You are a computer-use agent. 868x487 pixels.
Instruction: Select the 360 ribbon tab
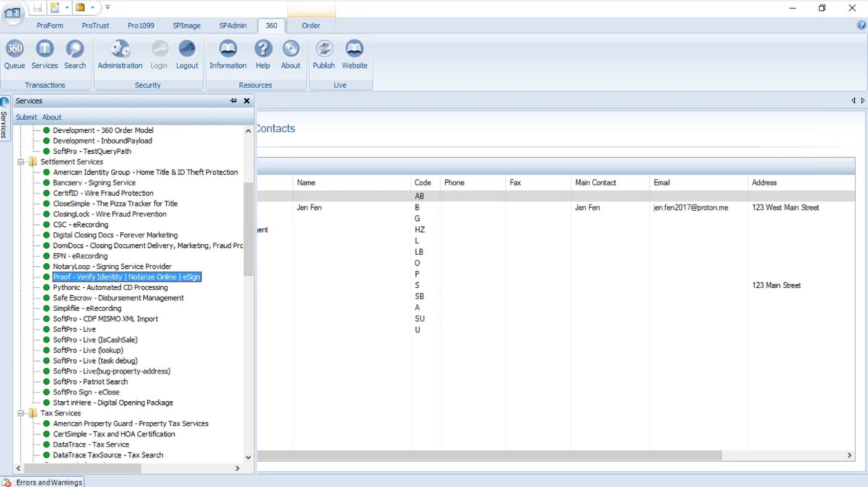click(x=271, y=25)
